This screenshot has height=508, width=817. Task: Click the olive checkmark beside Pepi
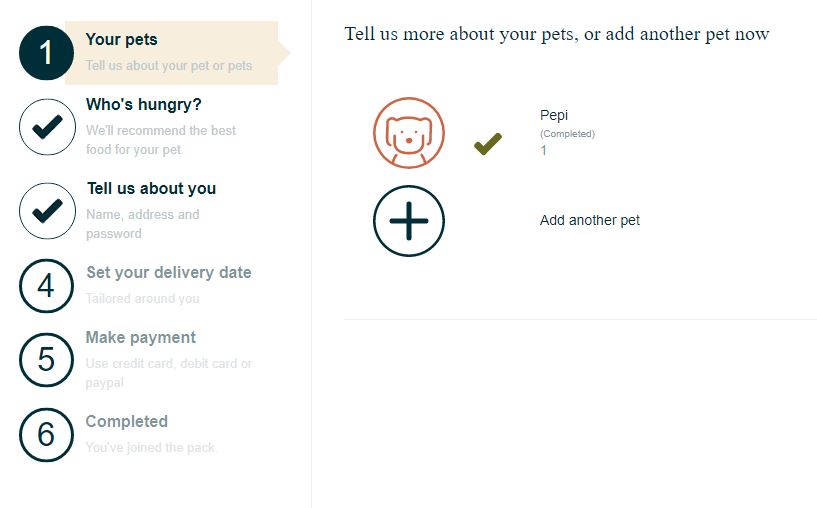(x=488, y=144)
